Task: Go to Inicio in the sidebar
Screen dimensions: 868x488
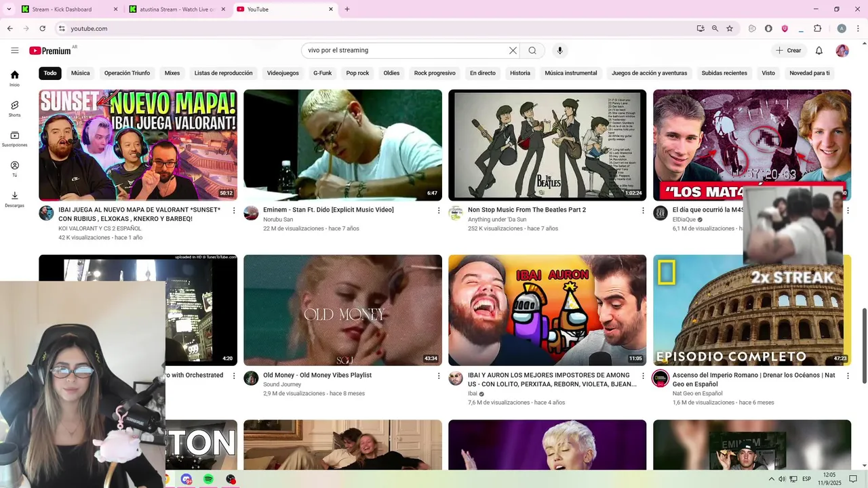Action: 15,79
